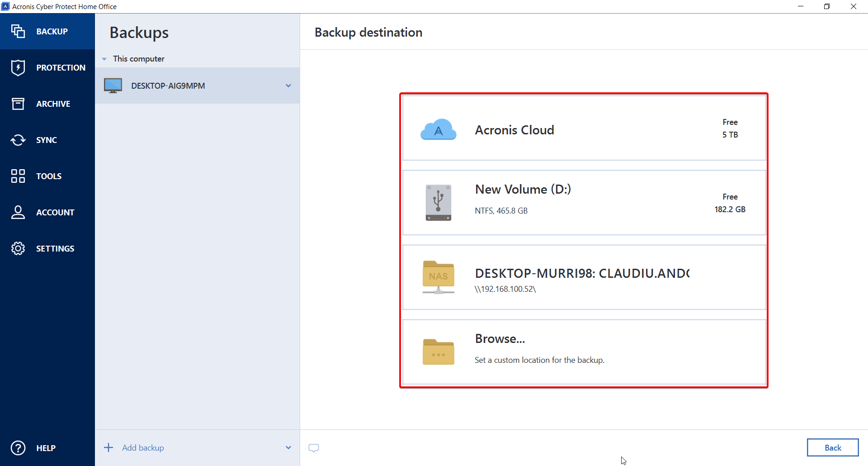Click the plus icon beside Add backup

pyautogui.click(x=108, y=447)
